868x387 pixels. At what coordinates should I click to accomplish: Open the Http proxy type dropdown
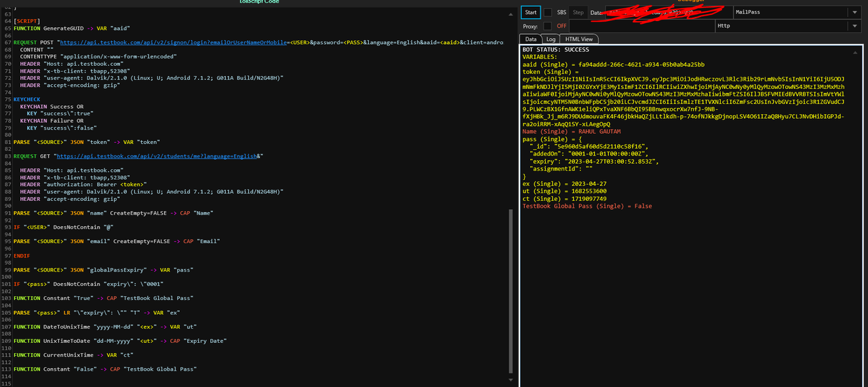pos(788,26)
